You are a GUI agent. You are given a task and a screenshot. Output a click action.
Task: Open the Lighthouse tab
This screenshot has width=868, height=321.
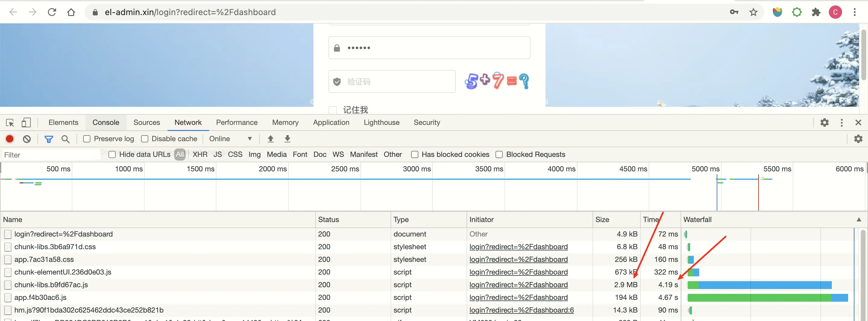(382, 123)
